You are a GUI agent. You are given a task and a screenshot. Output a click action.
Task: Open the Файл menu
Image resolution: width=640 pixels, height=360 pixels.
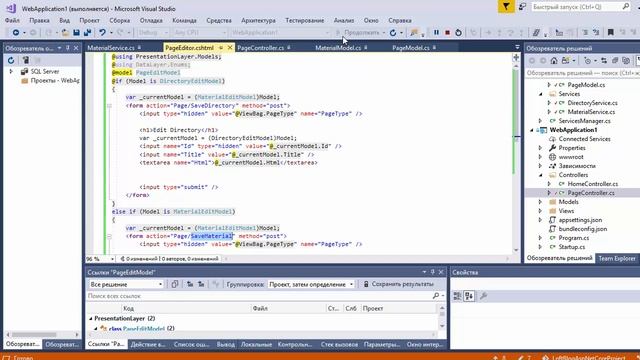point(12,20)
